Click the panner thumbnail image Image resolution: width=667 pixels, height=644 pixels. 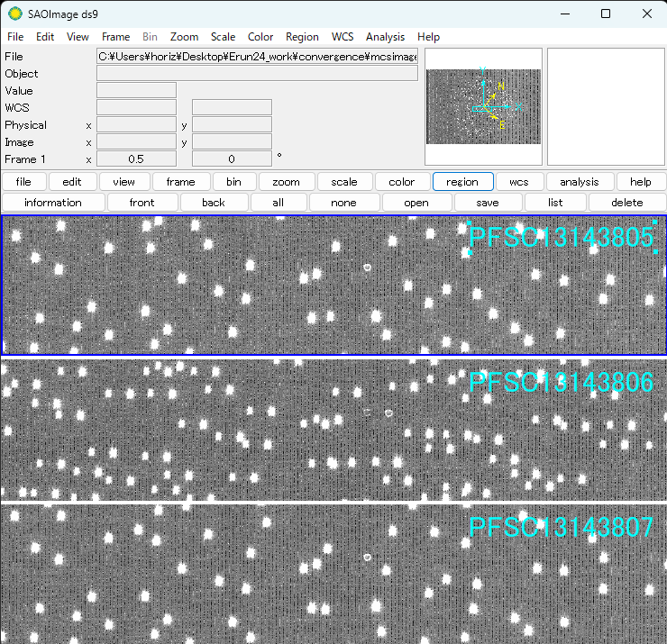point(483,106)
